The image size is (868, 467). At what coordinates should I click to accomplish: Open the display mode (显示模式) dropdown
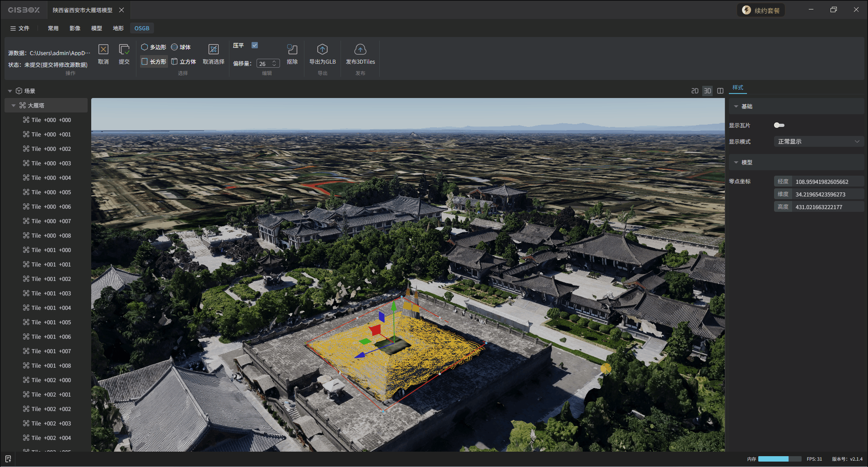(818, 141)
